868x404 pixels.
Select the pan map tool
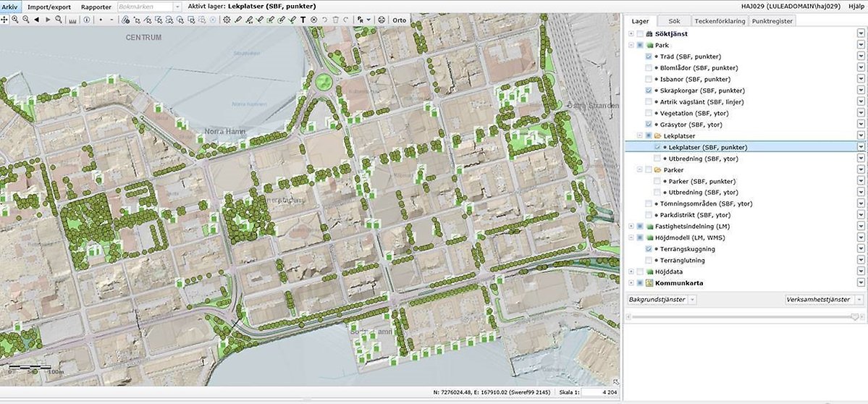coord(4,20)
